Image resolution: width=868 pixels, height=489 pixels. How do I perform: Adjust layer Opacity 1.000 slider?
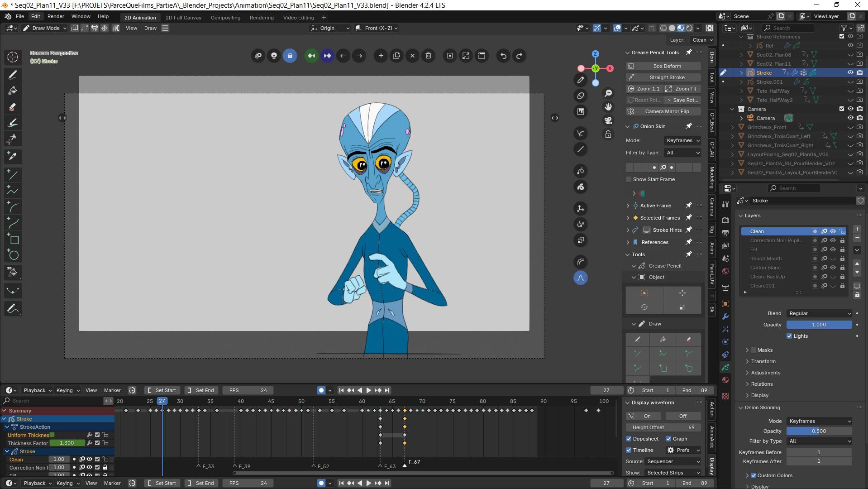pyautogui.click(x=819, y=325)
